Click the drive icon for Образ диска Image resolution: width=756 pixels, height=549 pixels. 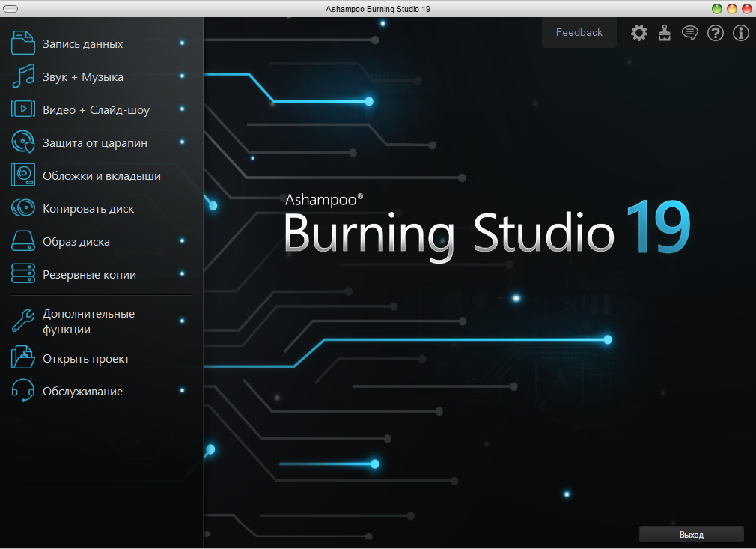(x=22, y=240)
